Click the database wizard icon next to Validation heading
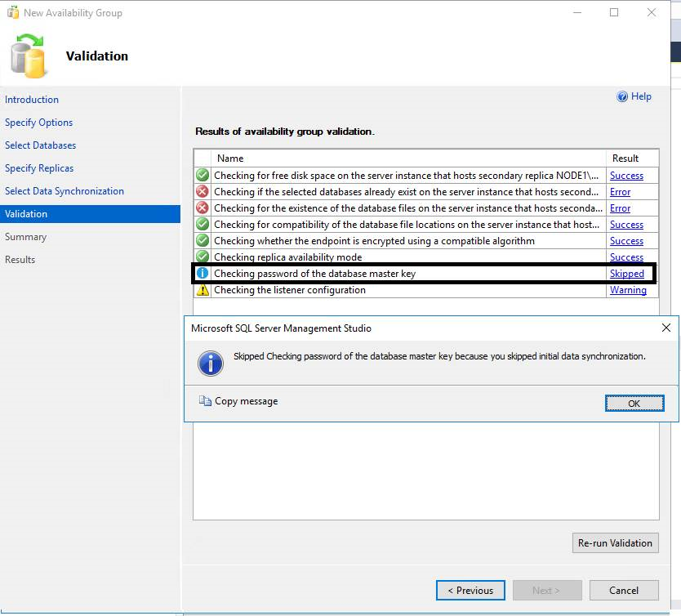The image size is (681, 616). 28,56
